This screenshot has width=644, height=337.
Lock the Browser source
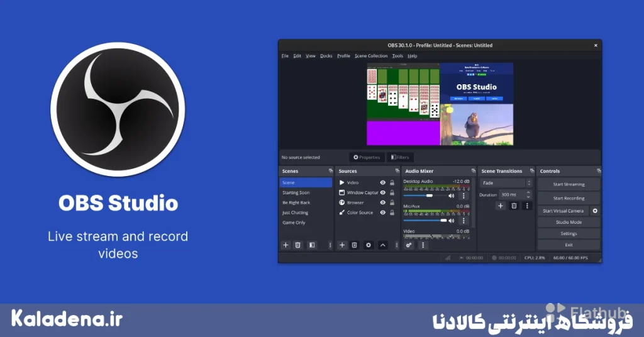coord(392,202)
